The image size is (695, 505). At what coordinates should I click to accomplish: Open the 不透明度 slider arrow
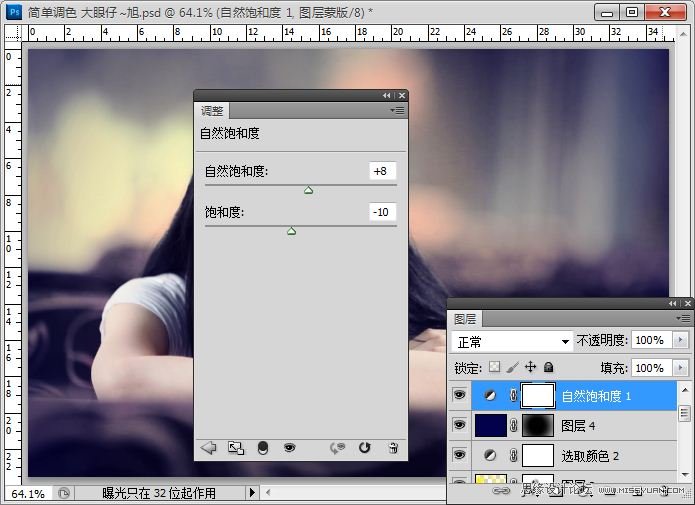coord(680,340)
